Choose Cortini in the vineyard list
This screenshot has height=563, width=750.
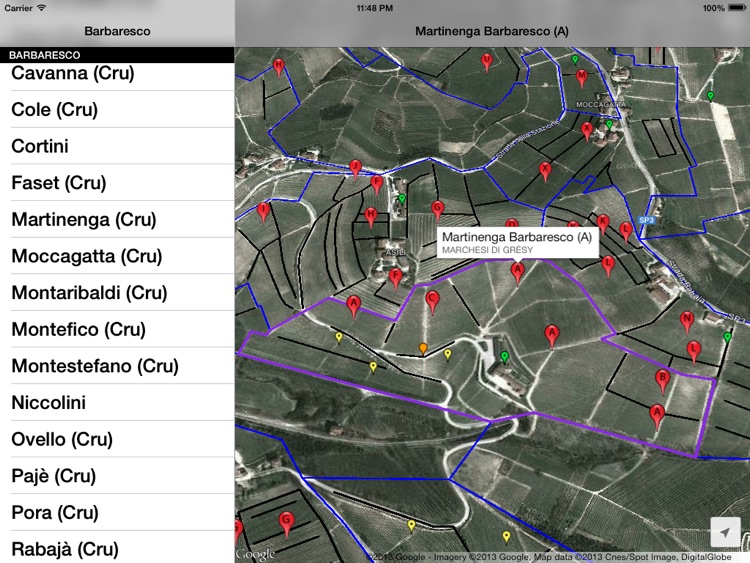pyautogui.click(x=117, y=146)
